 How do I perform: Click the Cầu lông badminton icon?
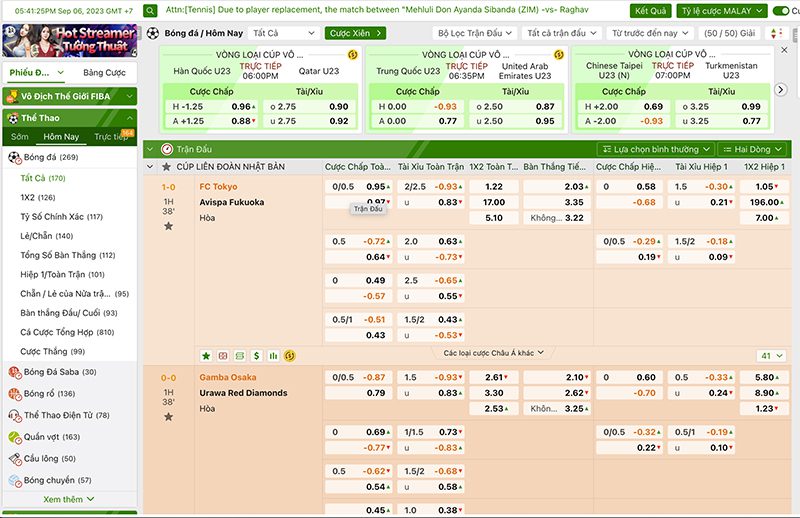[x=15, y=459]
